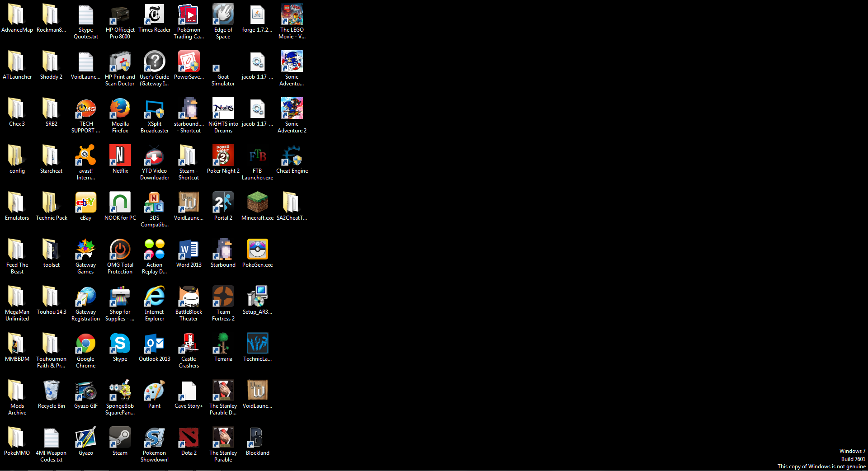
Task: Open the Action Replay DS shortcut
Action: pyautogui.click(x=155, y=250)
